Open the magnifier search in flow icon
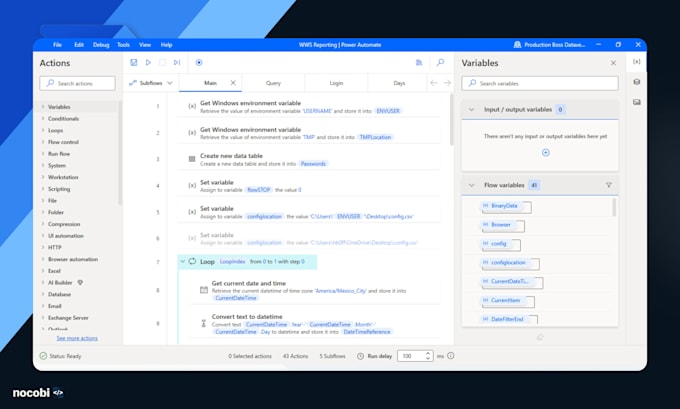 440,62
